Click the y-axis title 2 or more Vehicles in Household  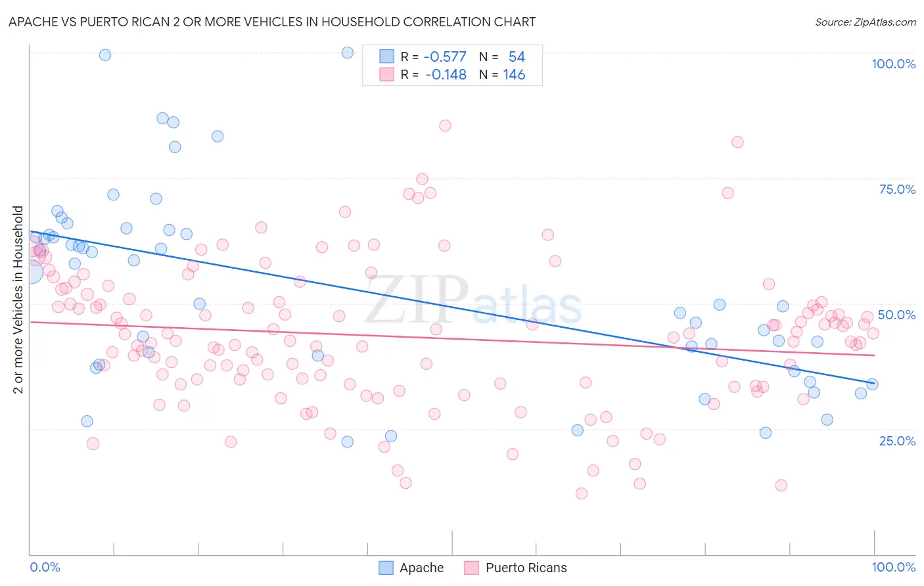click(x=18, y=300)
